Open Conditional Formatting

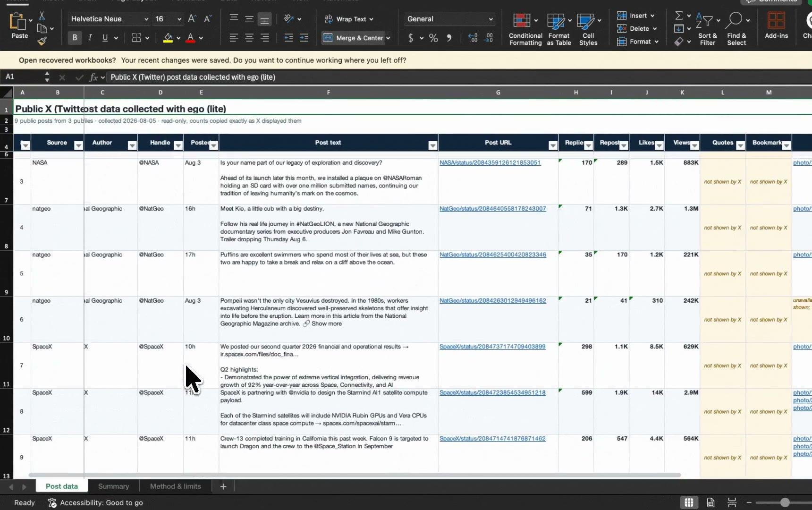tap(525, 29)
